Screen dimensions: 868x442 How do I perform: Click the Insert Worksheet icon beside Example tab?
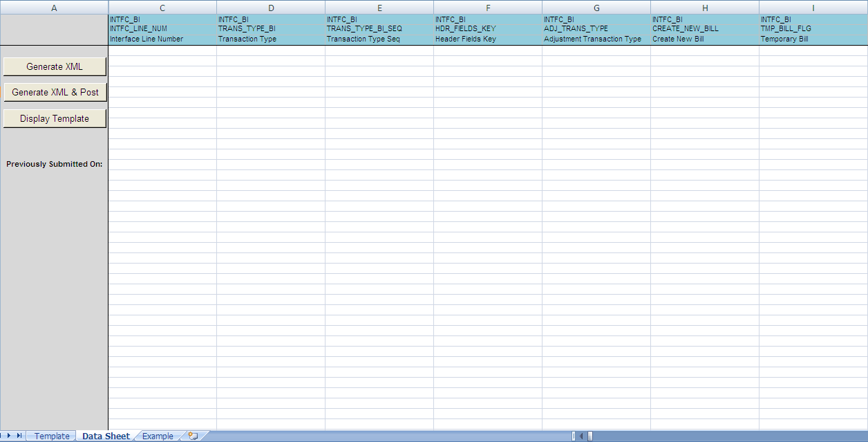(193, 436)
